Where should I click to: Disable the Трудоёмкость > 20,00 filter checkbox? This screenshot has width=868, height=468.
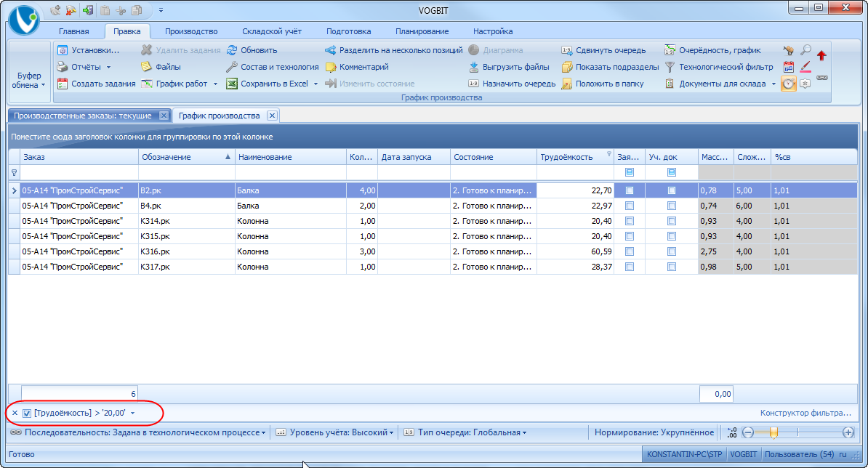(27, 413)
